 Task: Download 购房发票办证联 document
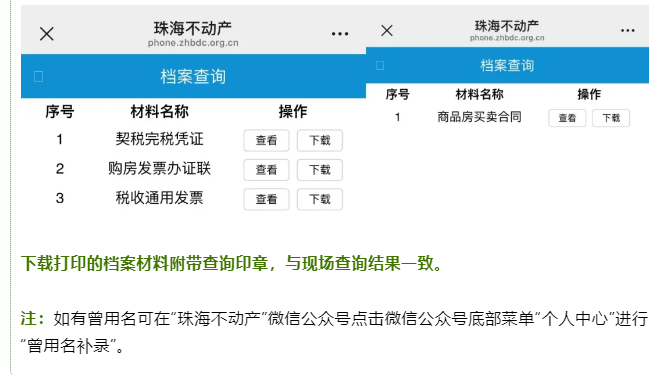click(319, 170)
